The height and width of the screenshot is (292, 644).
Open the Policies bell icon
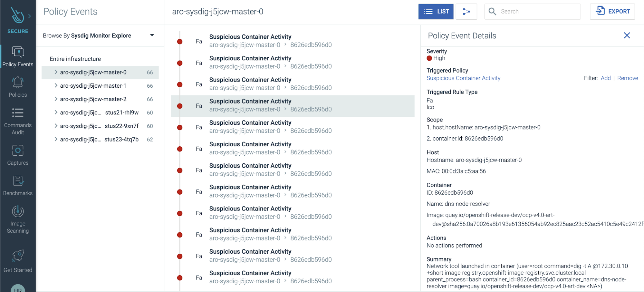pos(18,83)
